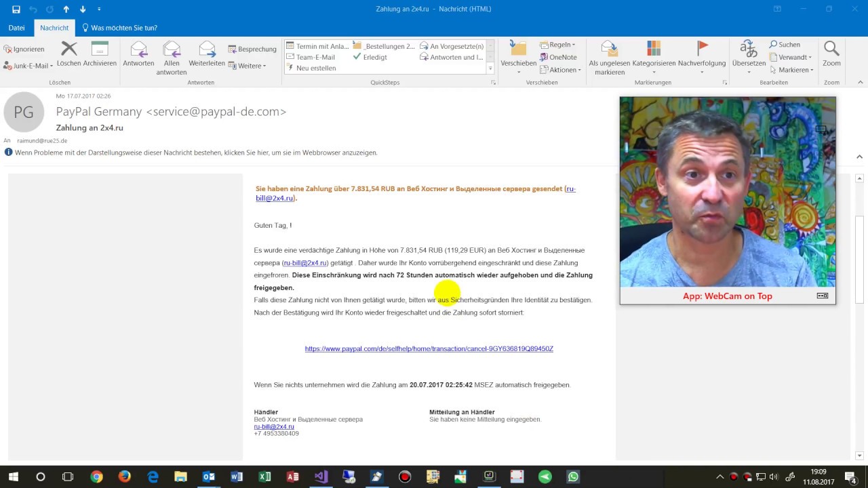Screen dimensions: 868x488
Task: Open the QuickSteps dialog launcher
Action: pyautogui.click(x=493, y=83)
